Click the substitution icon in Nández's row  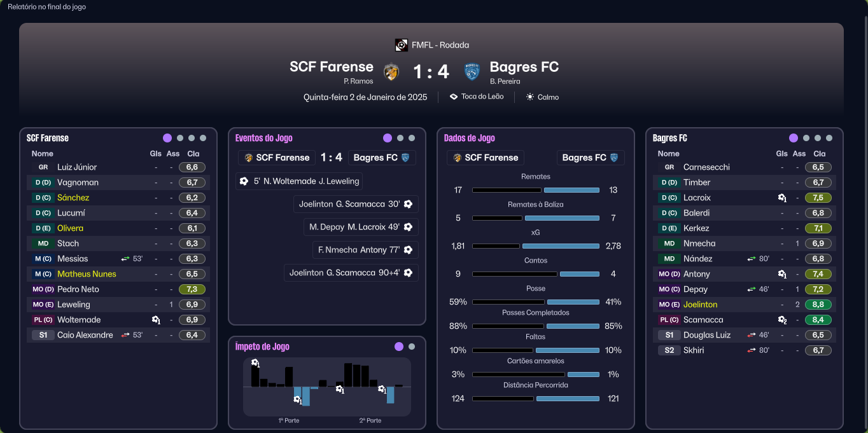752,259
